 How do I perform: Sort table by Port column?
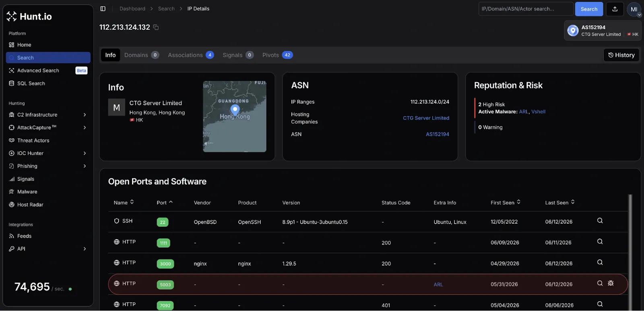click(x=165, y=203)
